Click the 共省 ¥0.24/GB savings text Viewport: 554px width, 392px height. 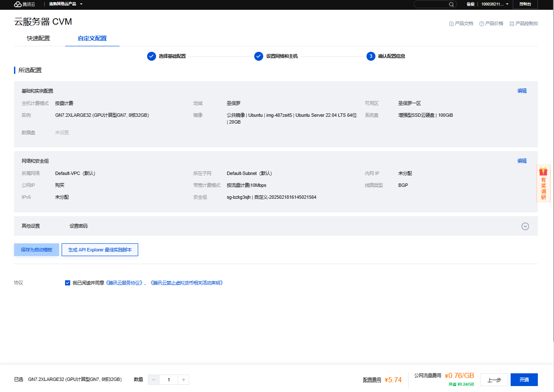[x=461, y=384]
